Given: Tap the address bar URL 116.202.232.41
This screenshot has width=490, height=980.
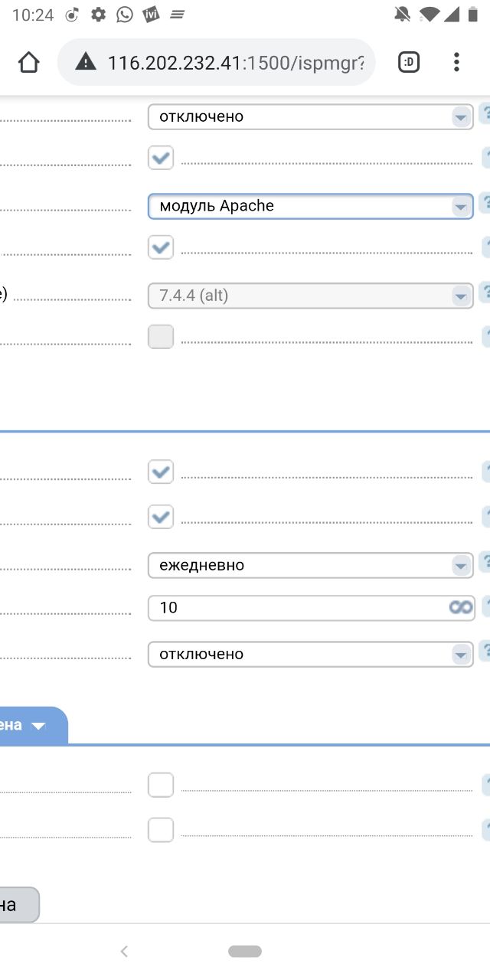Looking at the screenshot, I should tap(175, 62).
